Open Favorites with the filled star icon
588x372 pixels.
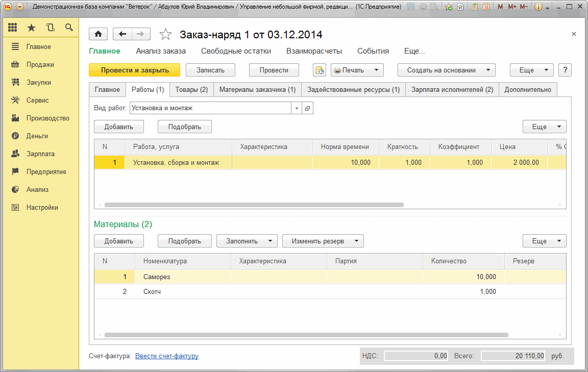pos(31,28)
